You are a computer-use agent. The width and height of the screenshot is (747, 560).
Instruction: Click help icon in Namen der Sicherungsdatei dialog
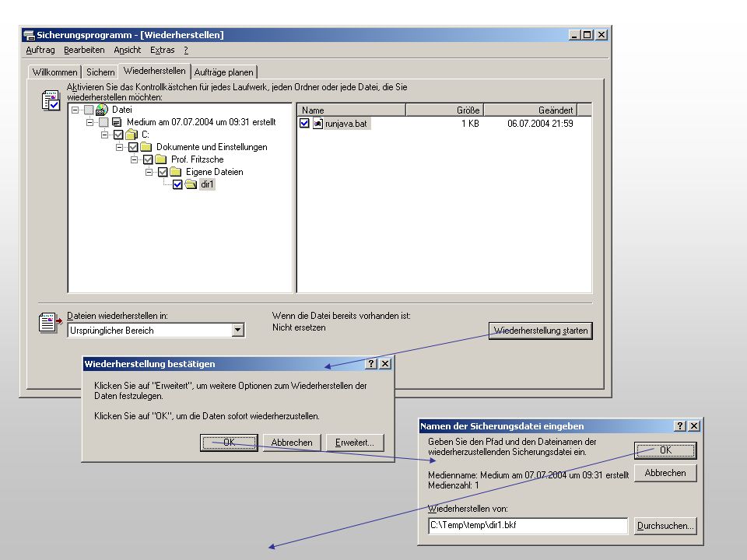tap(680, 425)
